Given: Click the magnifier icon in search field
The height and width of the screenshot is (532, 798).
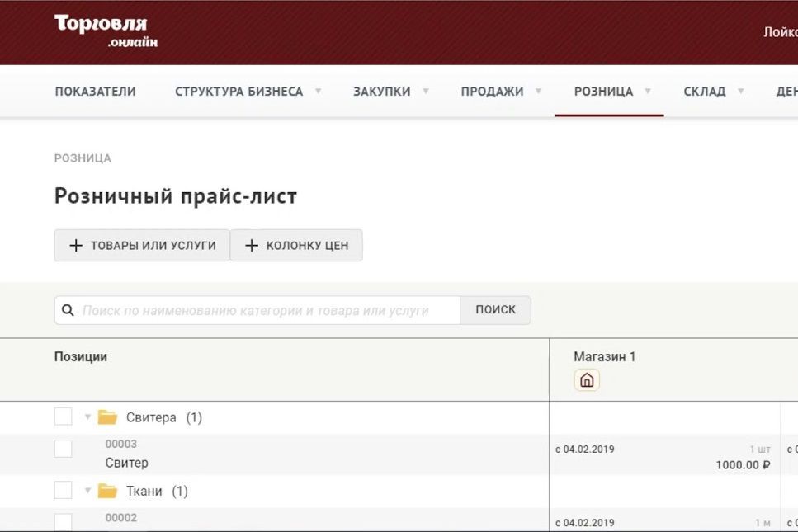Looking at the screenshot, I should (x=68, y=310).
